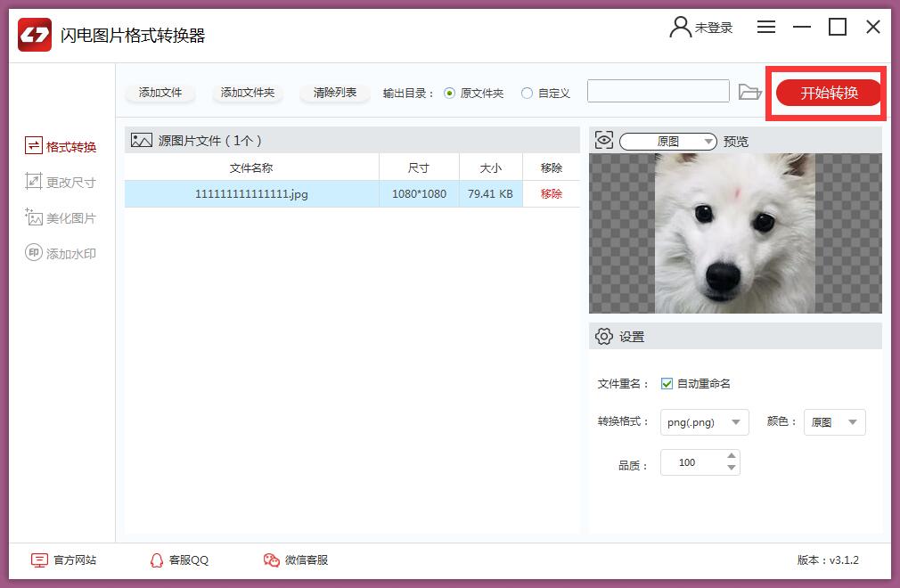Select the file row 111111111111111.jpg

(352, 194)
